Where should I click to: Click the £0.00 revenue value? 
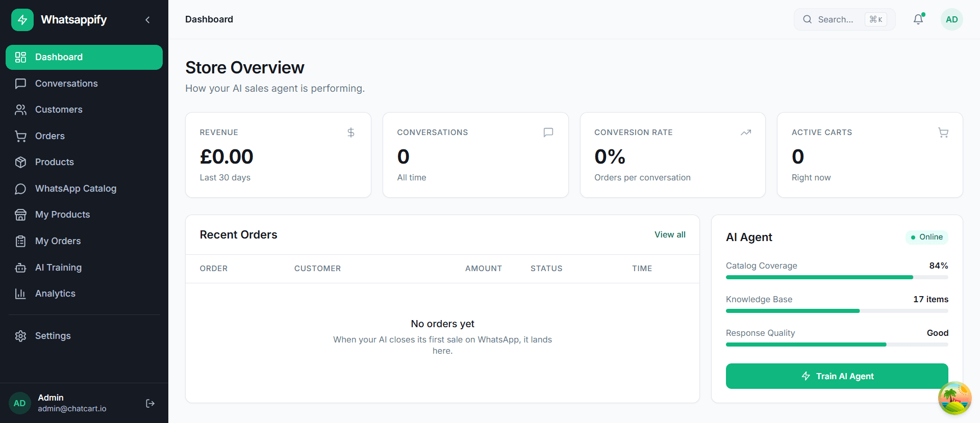[227, 156]
